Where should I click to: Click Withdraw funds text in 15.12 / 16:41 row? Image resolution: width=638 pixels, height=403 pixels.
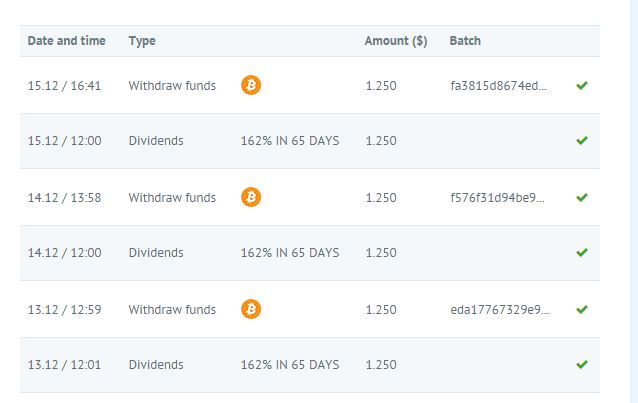coord(172,86)
